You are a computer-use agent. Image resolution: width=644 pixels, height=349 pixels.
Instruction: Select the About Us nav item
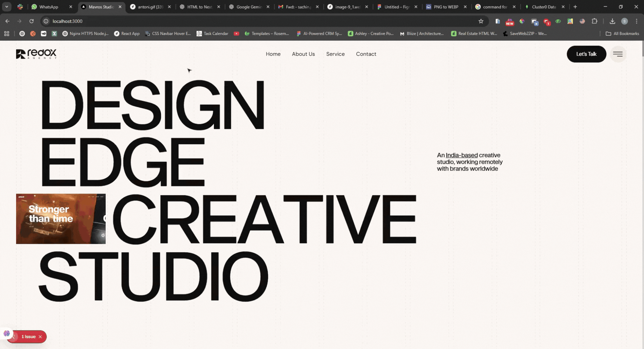coord(303,54)
